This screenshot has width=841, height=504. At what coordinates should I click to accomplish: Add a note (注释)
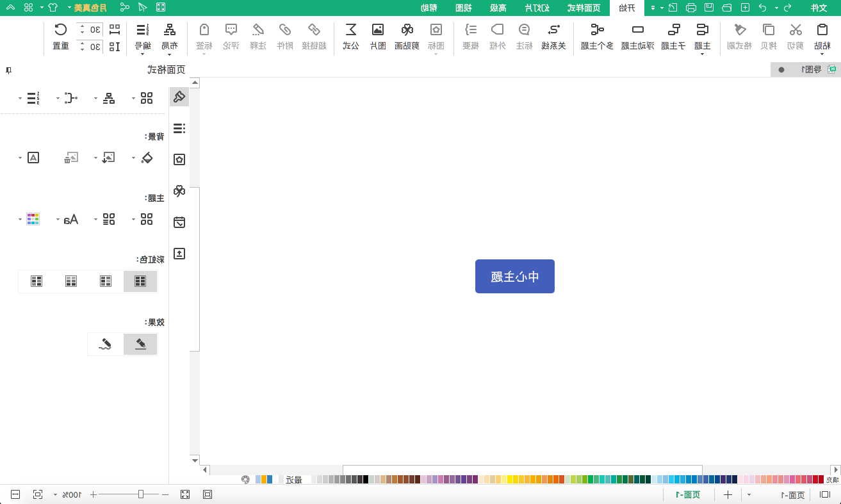coord(258,37)
